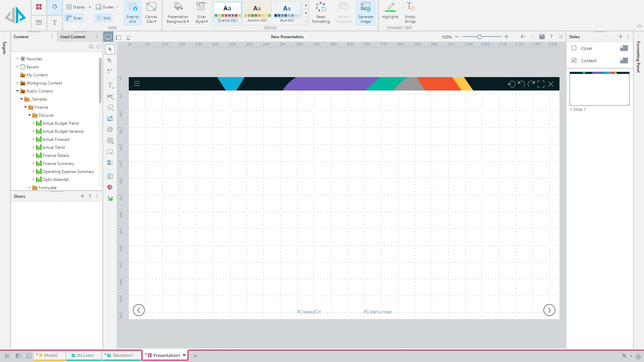Select the Slide 1 thumbnail
The height and width of the screenshot is (362, 644).
(599, 89)
